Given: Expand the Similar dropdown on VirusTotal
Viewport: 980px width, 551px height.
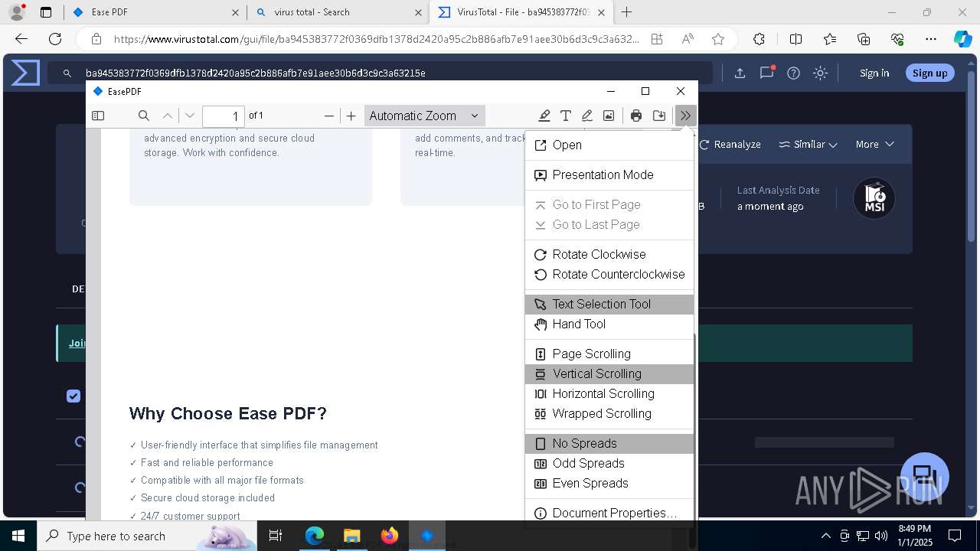Looking at the screenshot, I should tap(808, 144).
